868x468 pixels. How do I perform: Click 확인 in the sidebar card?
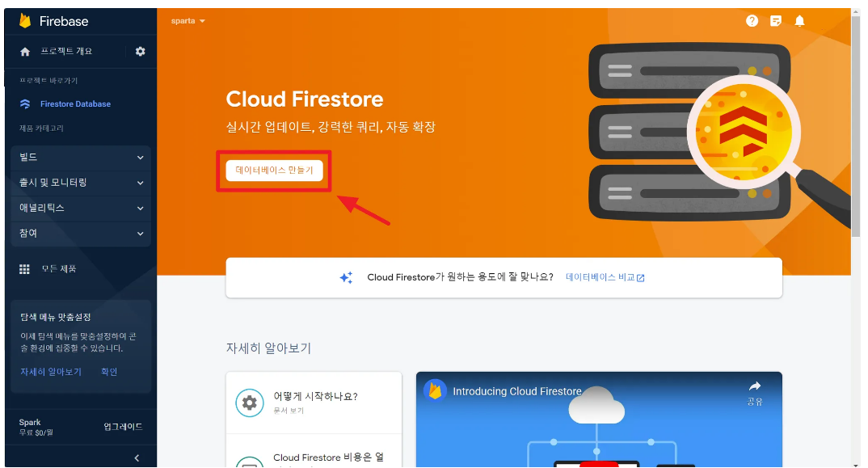tap(109, 372)
